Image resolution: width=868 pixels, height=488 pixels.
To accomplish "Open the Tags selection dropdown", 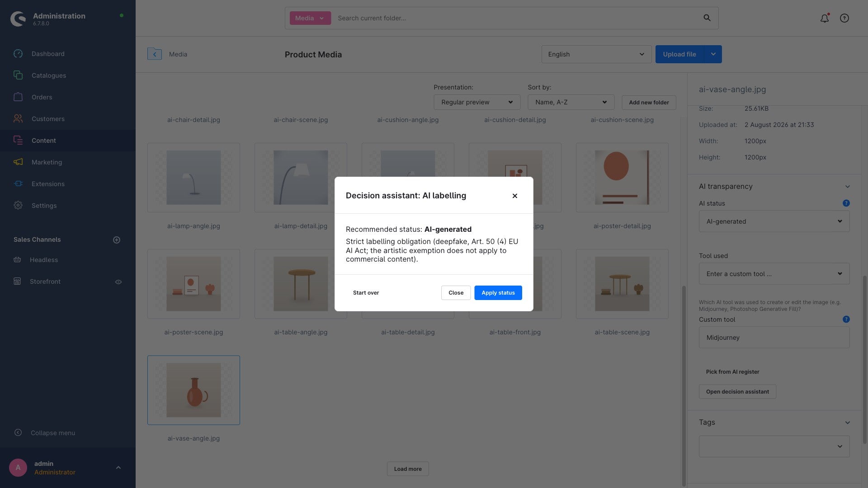I will (774, 446).
